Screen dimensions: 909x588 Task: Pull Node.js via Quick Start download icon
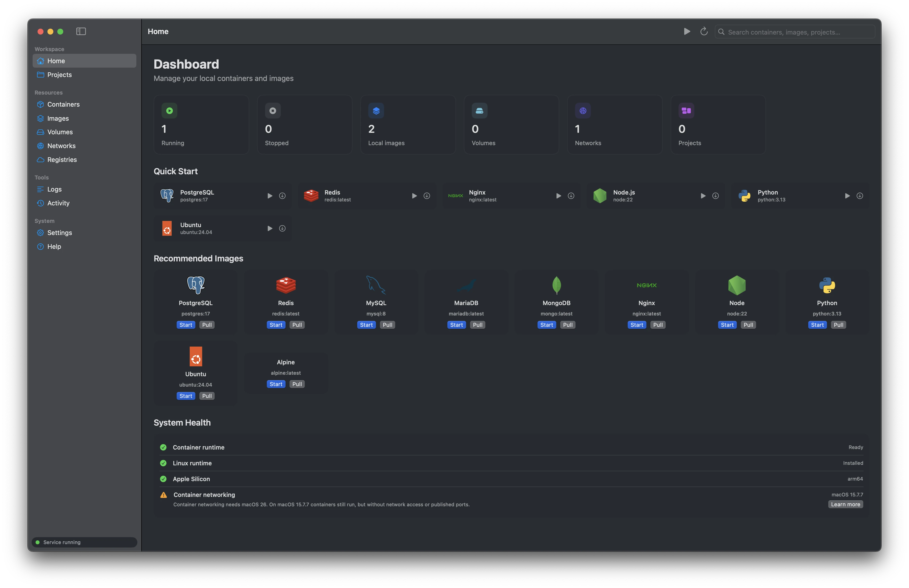715,196
